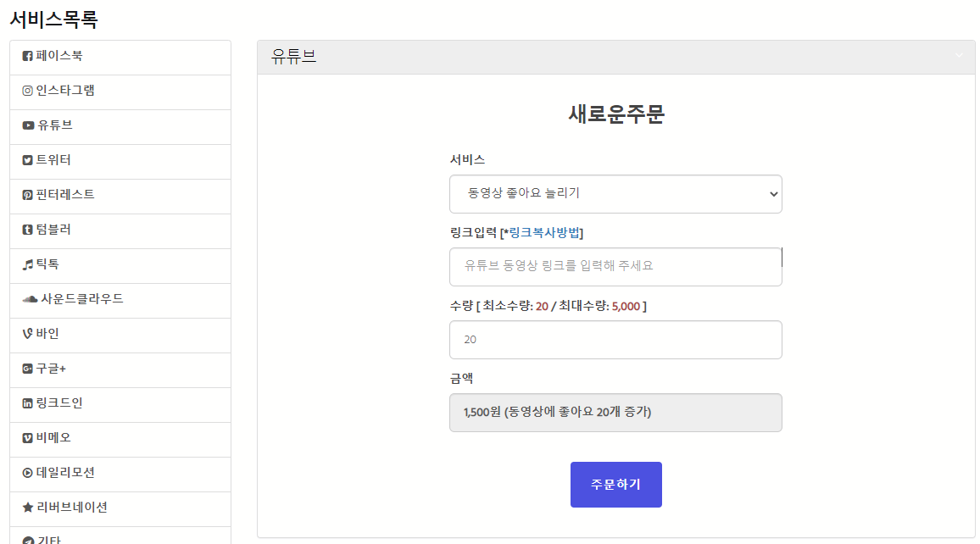Screen dimensions: 980x544
Task: Click the Pinterest icon
Action: pyautogui.click(x=27, y=195)
